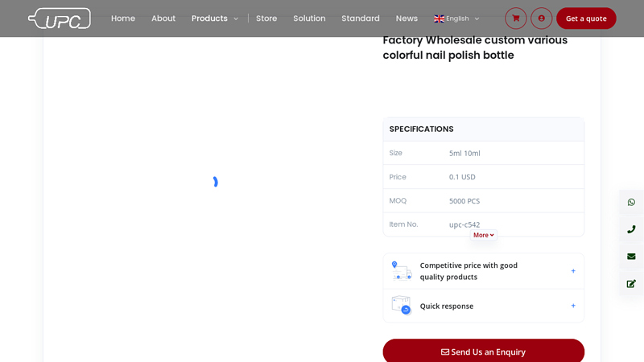Click Send Us an Enquiry button
The width and height of the screenshot is (644, 362).
coord(484,352)
